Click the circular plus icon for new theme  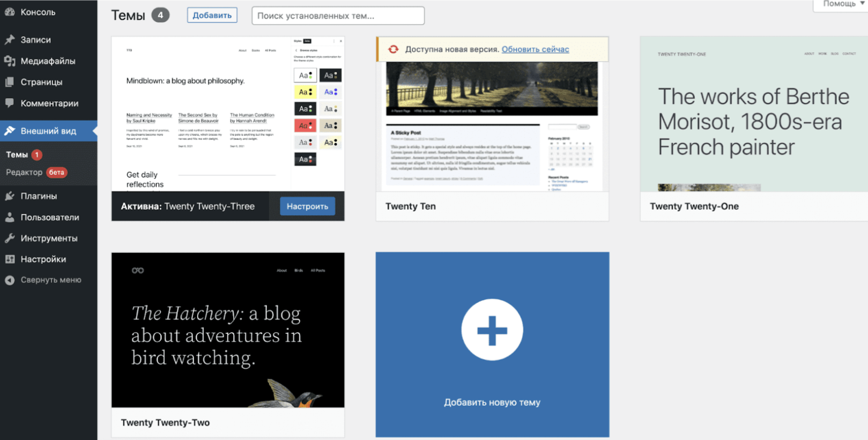[492, 330]
